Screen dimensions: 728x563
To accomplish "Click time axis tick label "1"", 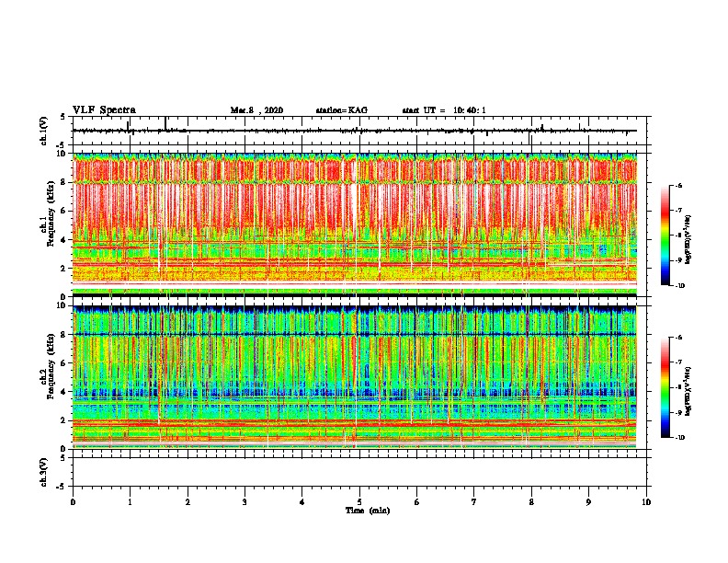I will click(130, 502).
